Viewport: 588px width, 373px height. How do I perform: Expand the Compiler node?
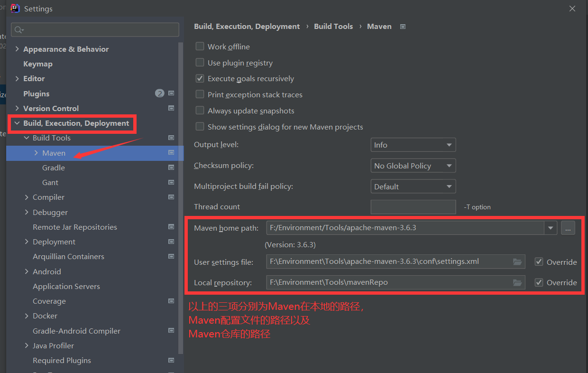click(27, 197)
